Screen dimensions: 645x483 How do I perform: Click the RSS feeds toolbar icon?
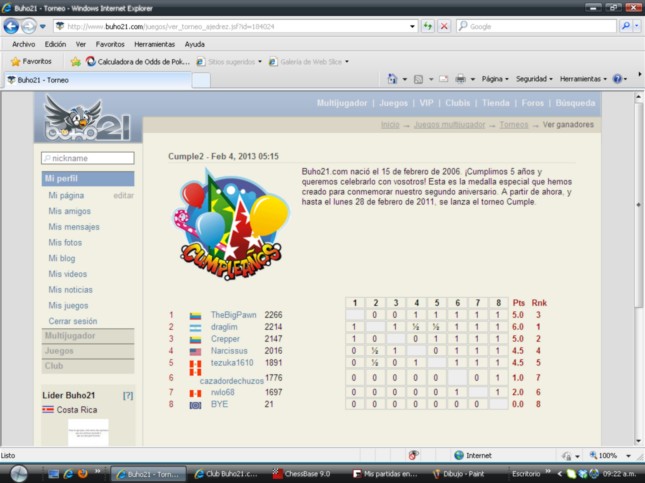point(418,79)
